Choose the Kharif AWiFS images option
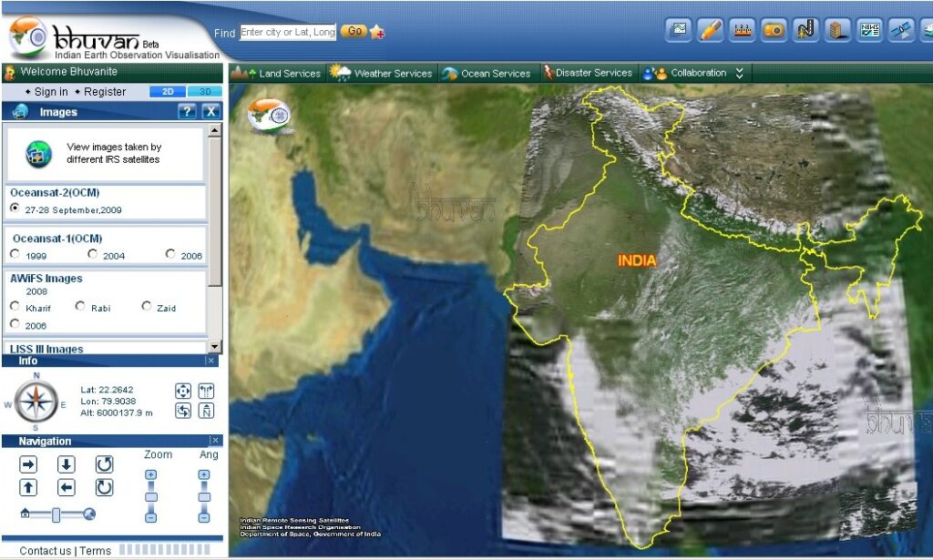933x560 pixels. click(x=15, y=307)
